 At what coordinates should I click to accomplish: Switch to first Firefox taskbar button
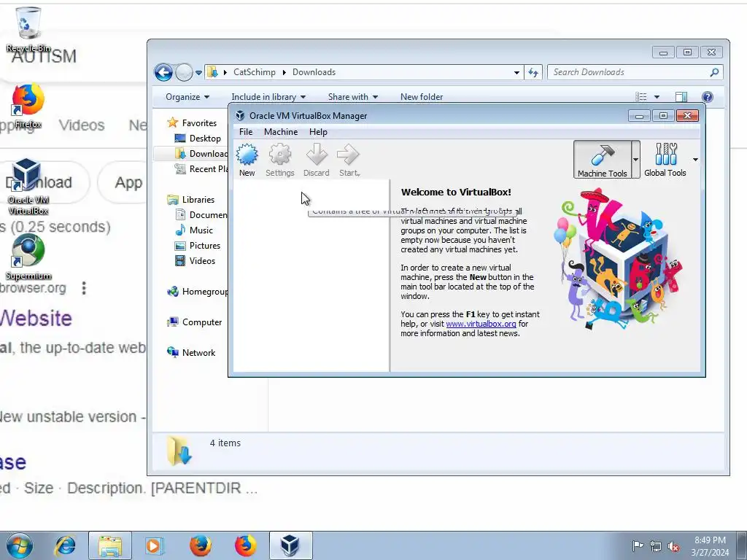pos(200,545)
